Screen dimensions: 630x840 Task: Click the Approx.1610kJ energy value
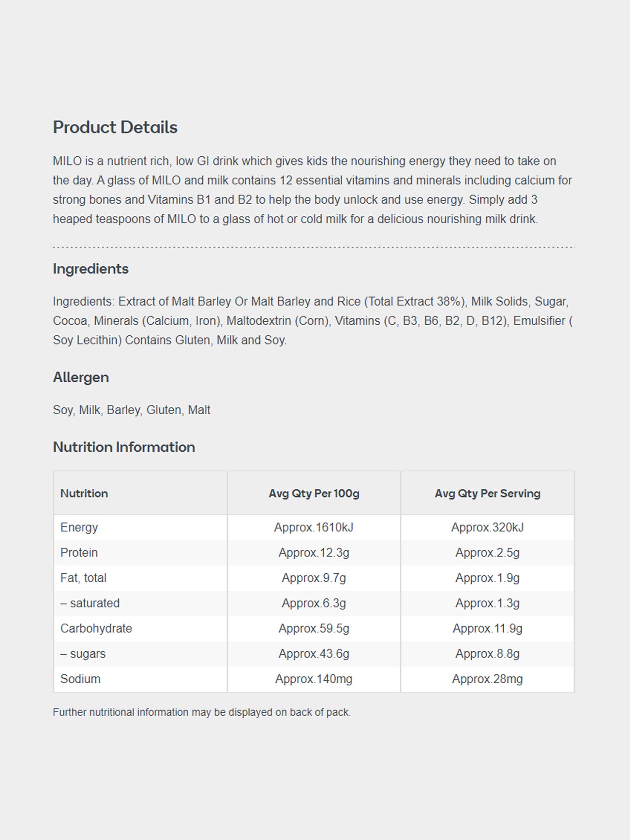tap(314, 527)
